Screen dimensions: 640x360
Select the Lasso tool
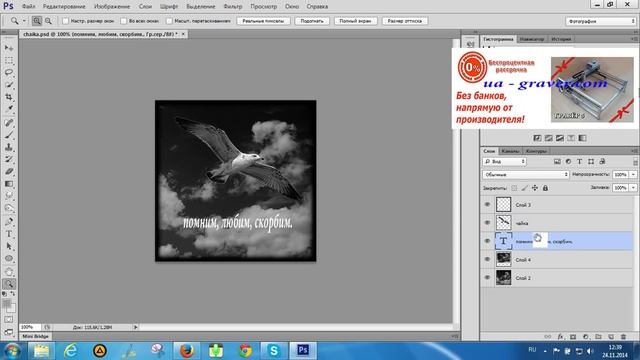pyautogui.click(x=9, y=73)
